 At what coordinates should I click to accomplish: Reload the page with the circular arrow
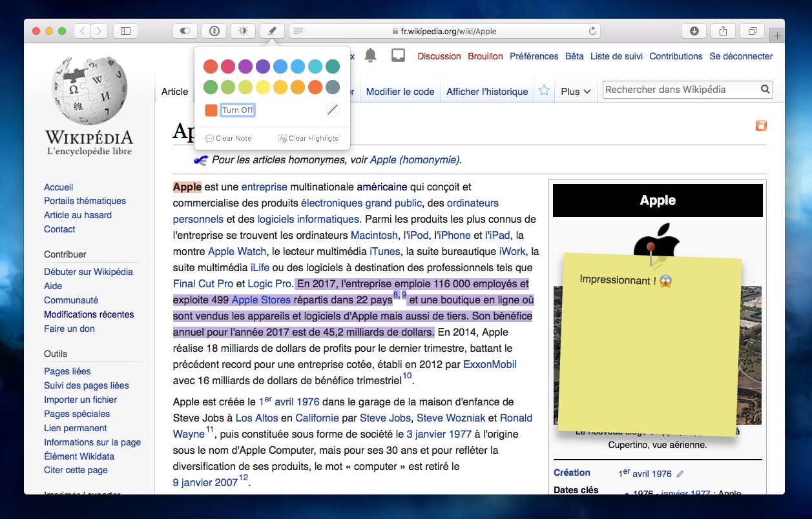(592, 31)
